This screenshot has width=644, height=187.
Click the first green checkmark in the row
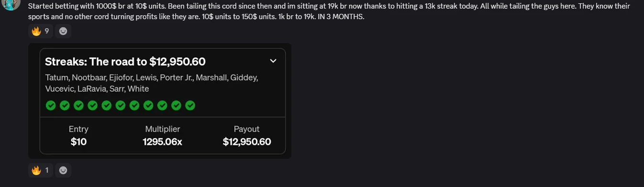[51, 105]
